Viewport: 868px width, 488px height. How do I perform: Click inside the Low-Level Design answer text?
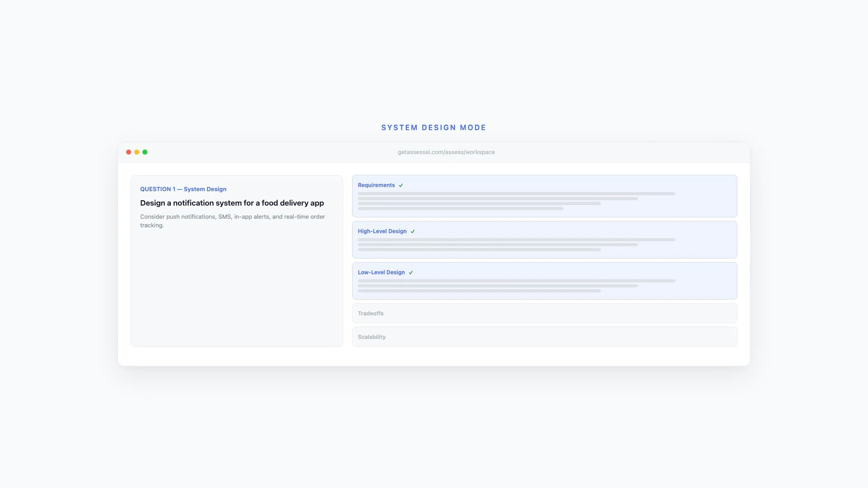pos(497,286)
